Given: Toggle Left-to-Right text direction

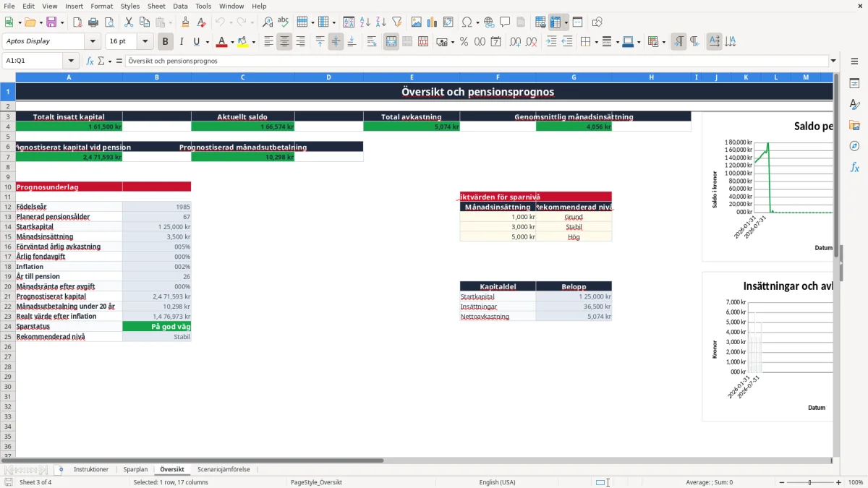Looking at the screenshot, I should [x=678, y=42].
